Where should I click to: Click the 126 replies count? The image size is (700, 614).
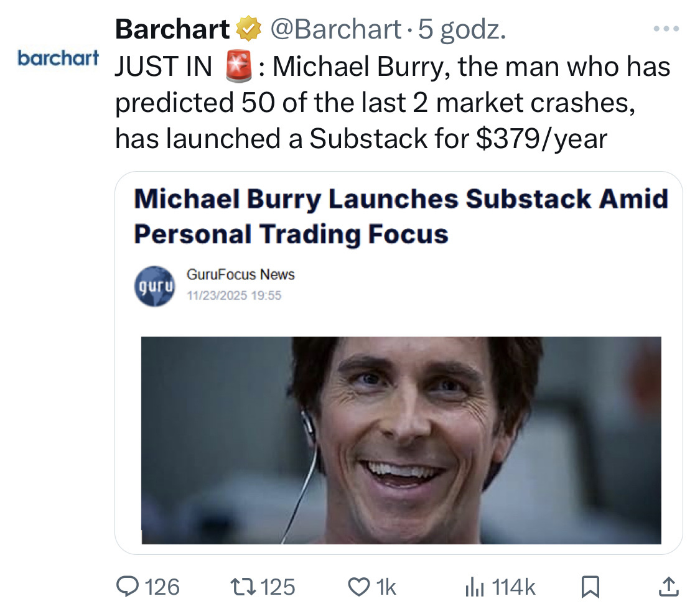tap(162, 586)
